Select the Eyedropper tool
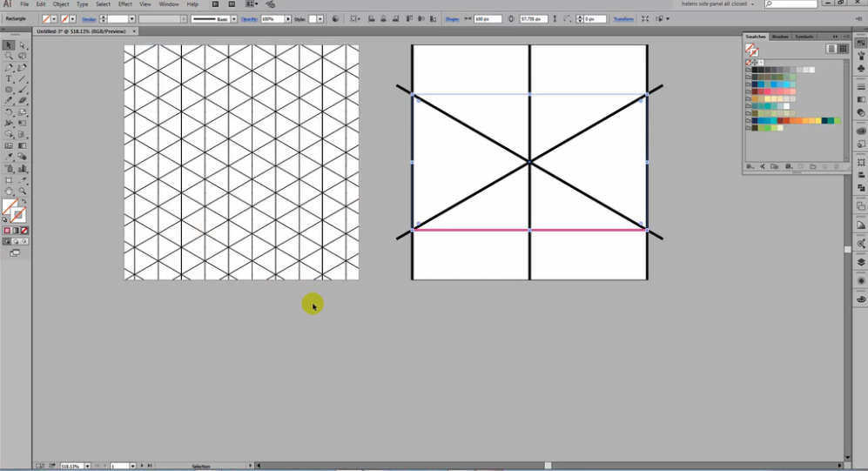 point(9,158)
